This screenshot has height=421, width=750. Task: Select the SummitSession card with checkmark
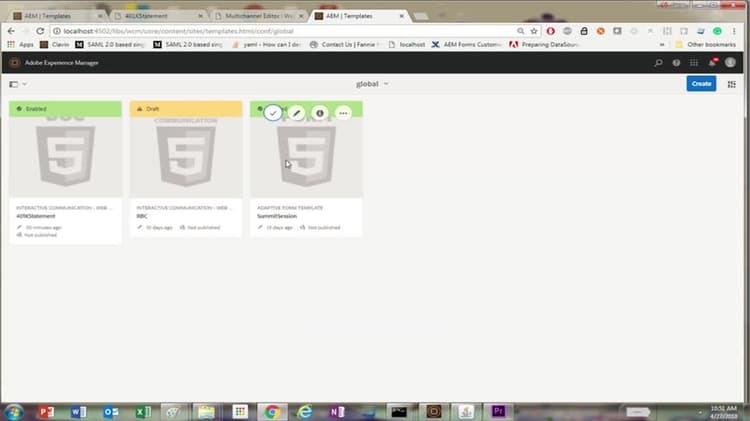point(273,113)
